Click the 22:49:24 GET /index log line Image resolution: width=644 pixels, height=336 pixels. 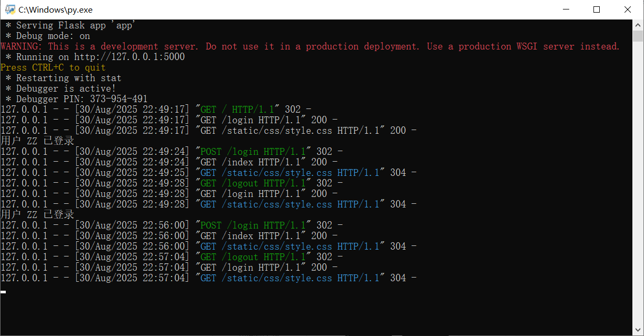(169, 162)
